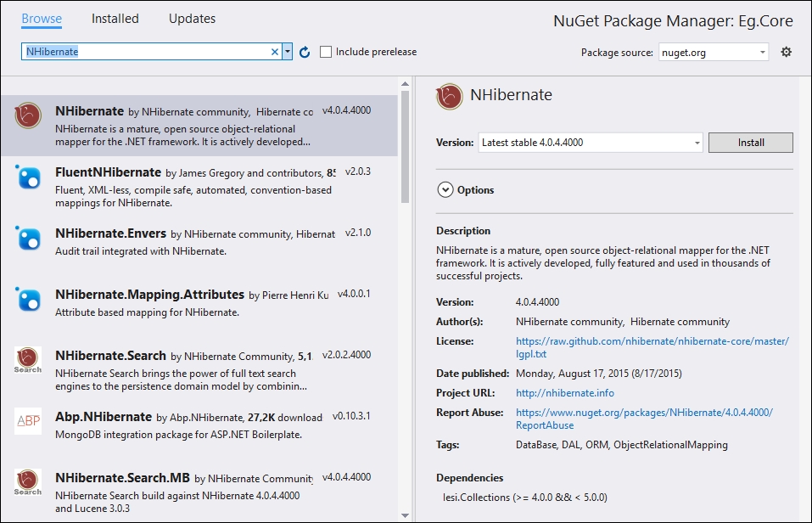This screenshot has width=812, height=523.
Task: Click the NHibernate.Search.MB package icon
Action: point(28,482)
